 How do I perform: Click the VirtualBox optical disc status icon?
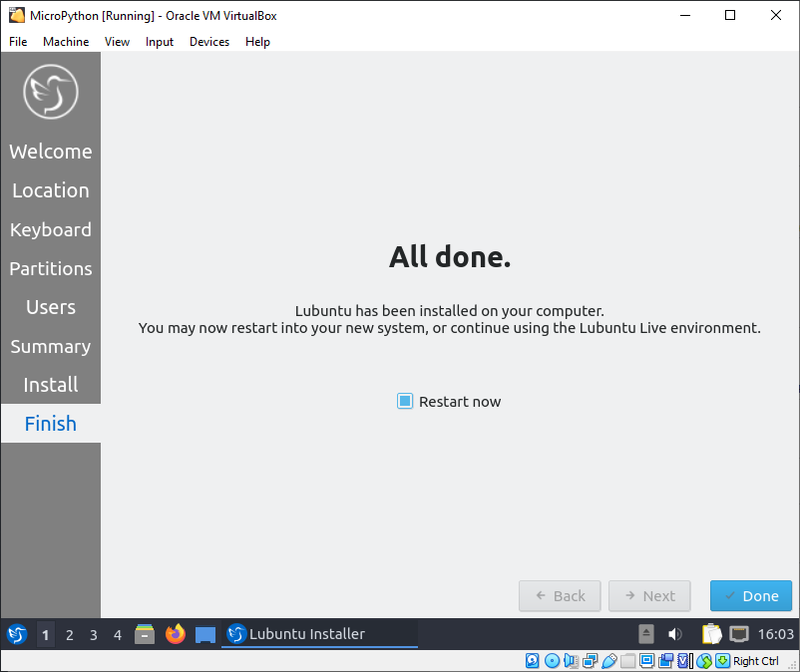click(552, 661)
